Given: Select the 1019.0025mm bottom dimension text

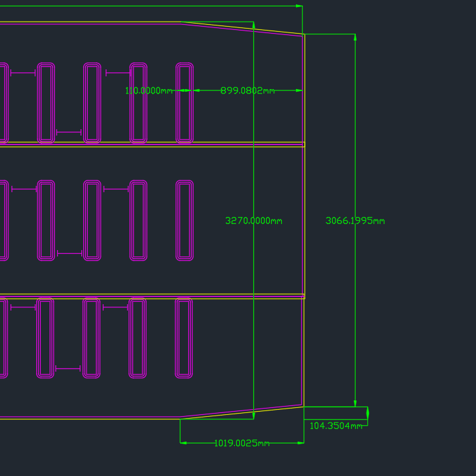Looking at the screenshot, I should pos(241,443).
